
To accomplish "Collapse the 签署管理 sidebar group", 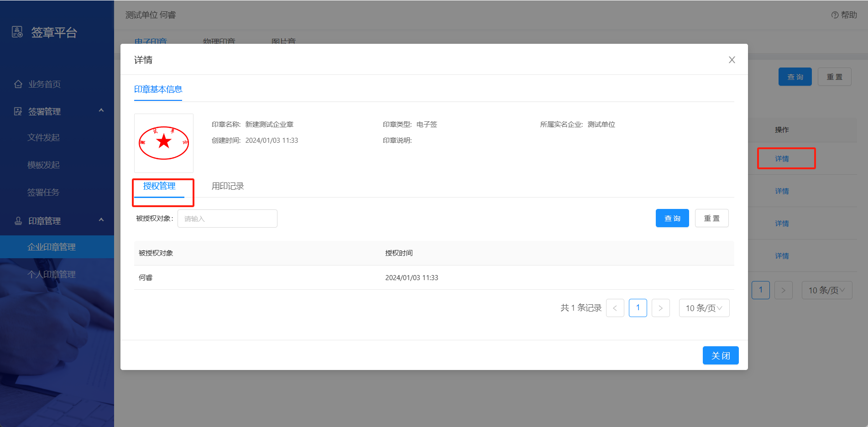I will 101,111.
